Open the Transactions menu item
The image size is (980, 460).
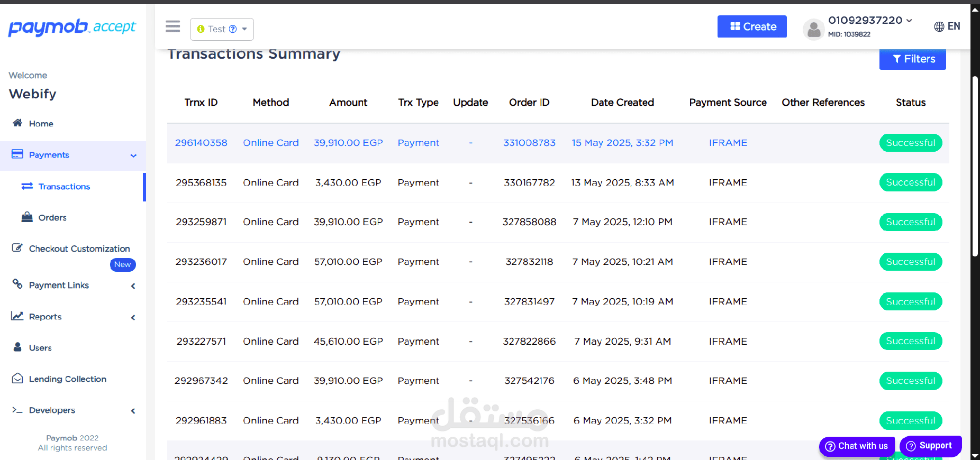click(64, 187)
